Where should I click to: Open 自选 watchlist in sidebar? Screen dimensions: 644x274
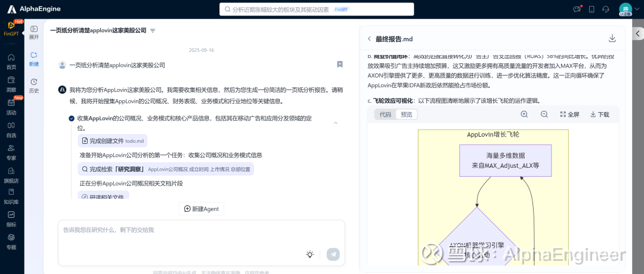11,130
